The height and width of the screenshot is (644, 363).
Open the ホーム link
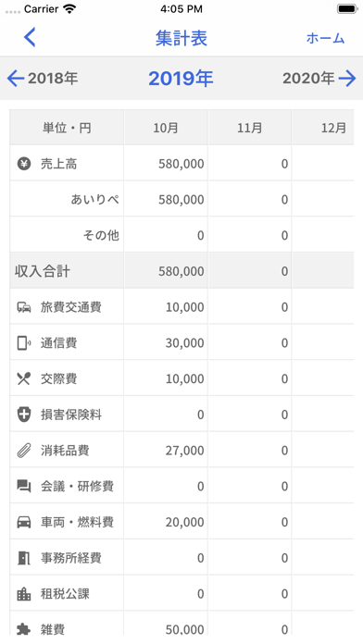(x=325, y=38)
